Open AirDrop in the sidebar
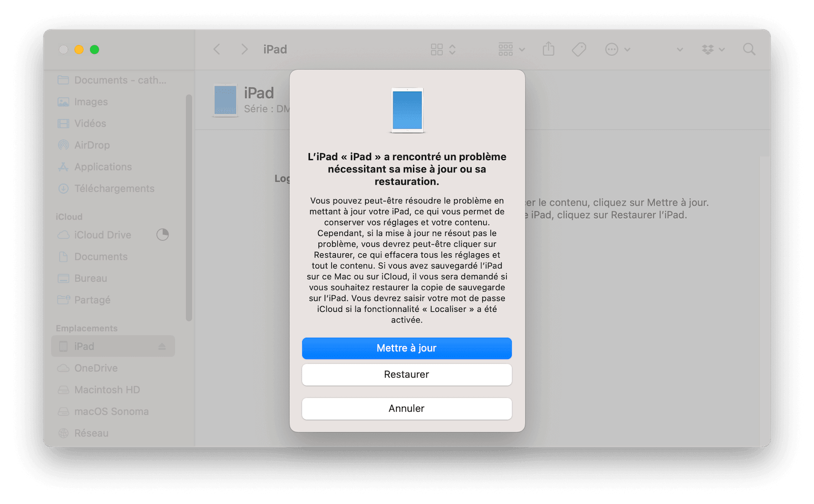This screenshot has width=814, height=504. click(113, 145)
